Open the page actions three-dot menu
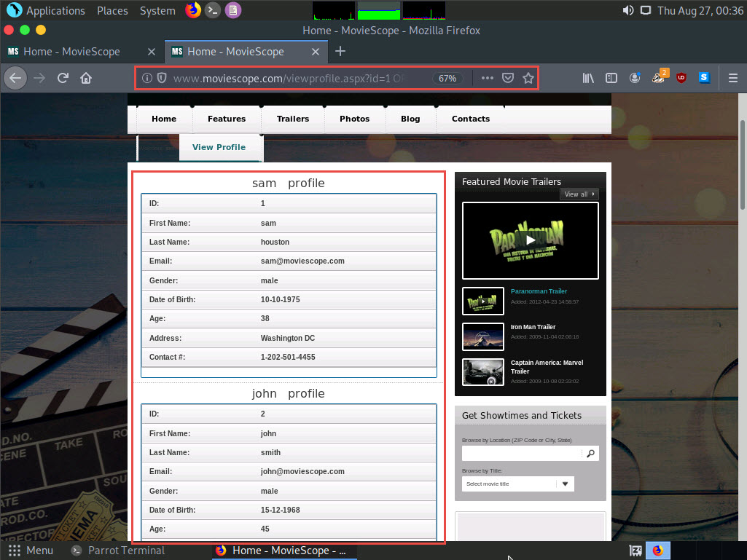This screenshot has width=747, height=560. (487, 78)
